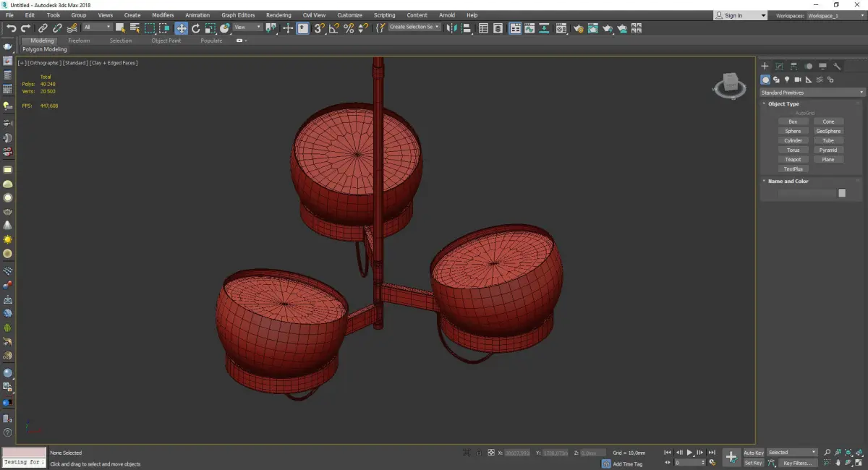The height and width of the screenshot is (470, 868).
Task: Toggle the 3D Snaps button
Action: [319, 28]
